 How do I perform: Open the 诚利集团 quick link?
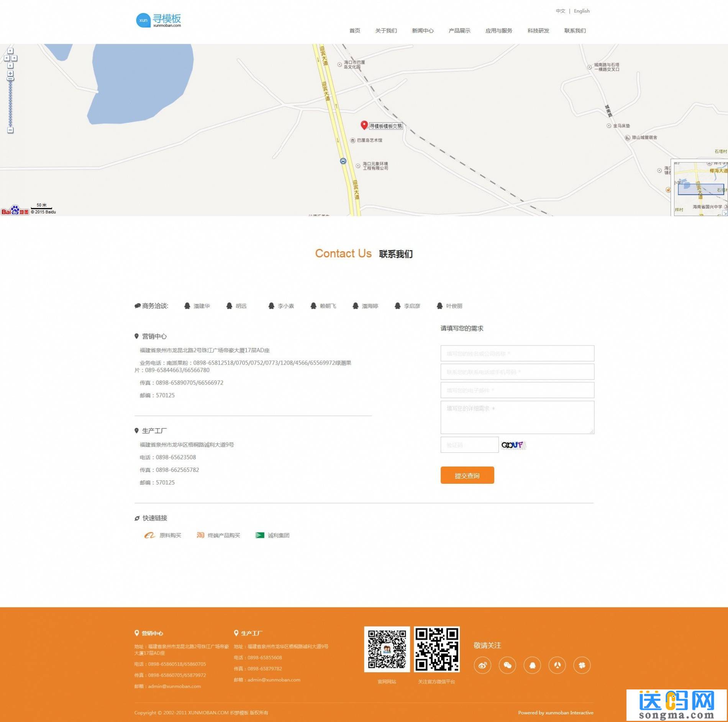[x=279, y=535]
